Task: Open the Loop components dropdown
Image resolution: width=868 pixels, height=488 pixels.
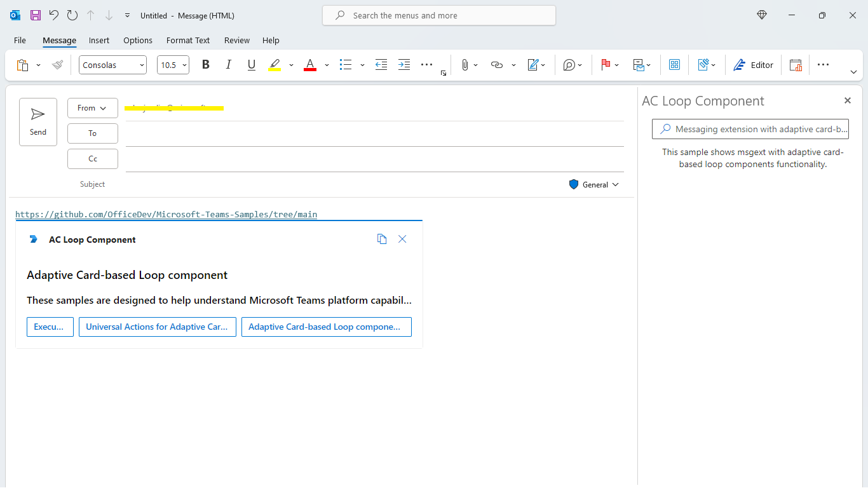Action: (x=573, y=65)
